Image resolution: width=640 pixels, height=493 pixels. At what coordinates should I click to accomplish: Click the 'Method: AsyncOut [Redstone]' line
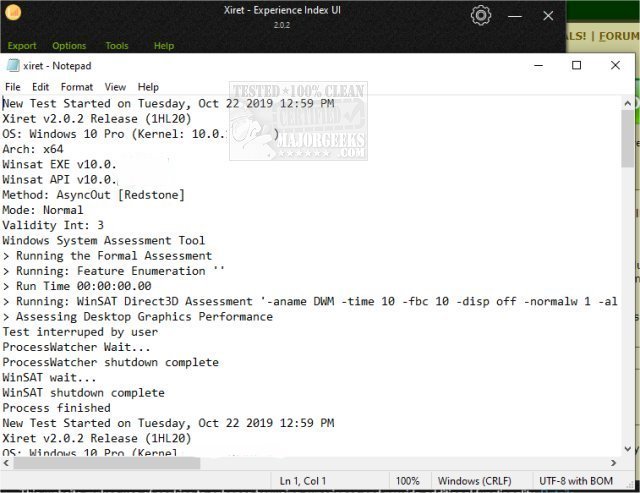pos(93,195)
